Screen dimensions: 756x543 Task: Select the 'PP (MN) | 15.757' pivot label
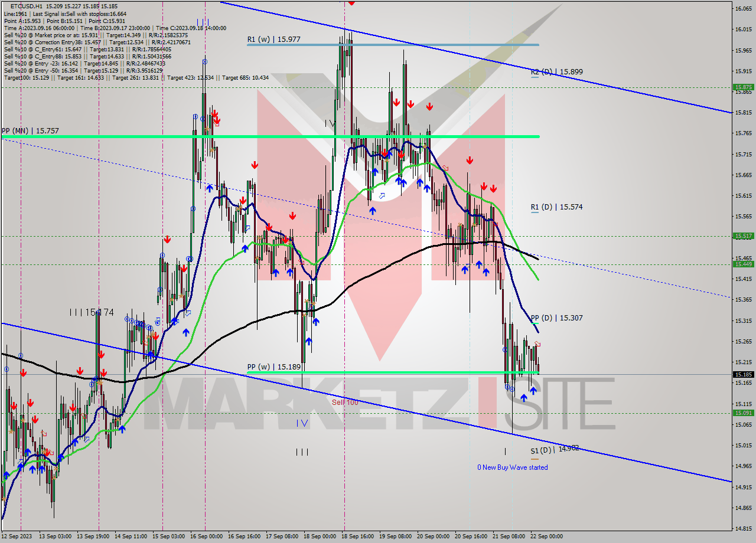[30, 130]
